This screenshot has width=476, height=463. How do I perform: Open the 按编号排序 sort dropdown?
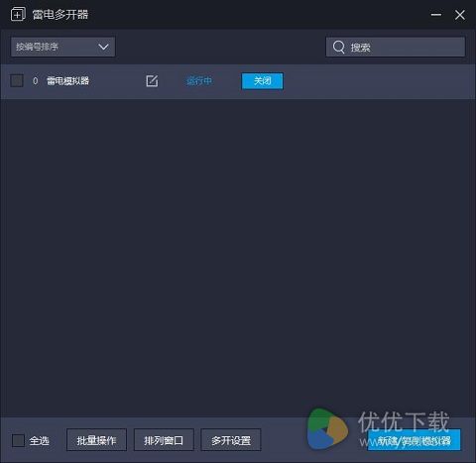62,47
